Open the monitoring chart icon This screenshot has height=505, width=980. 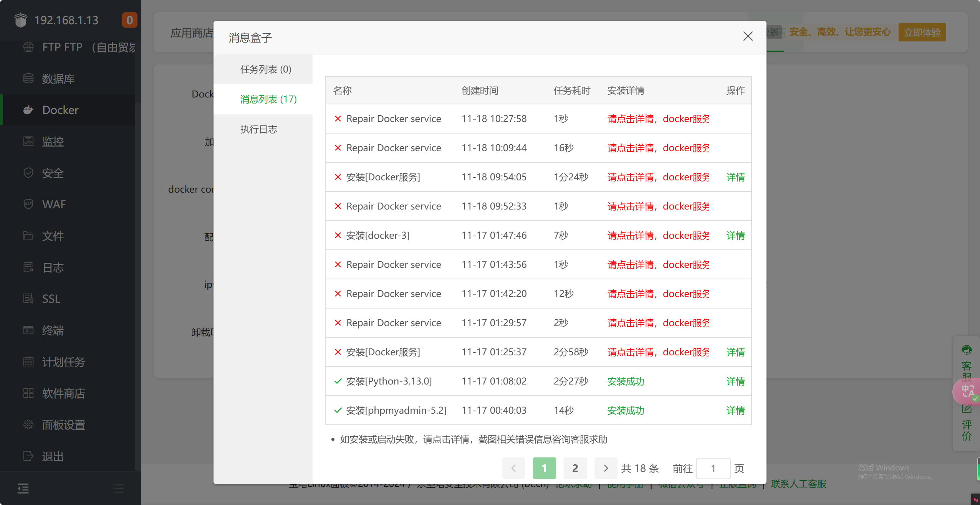[x=28, y=142]
